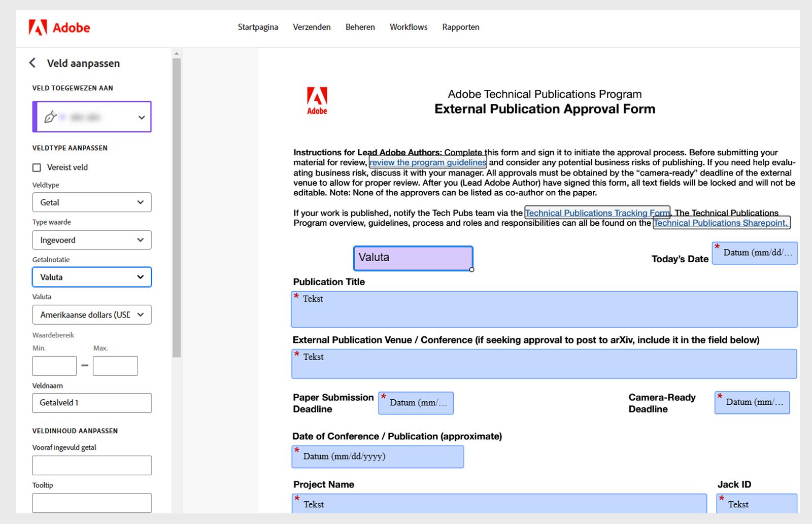
Task: Click the 'Getalnotatie' label
Action: click(x=51, y=260)
